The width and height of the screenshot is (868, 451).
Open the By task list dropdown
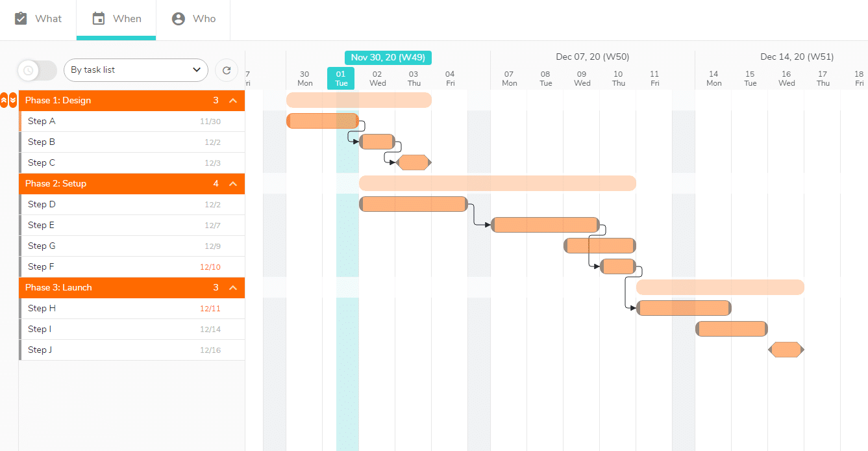136,70
